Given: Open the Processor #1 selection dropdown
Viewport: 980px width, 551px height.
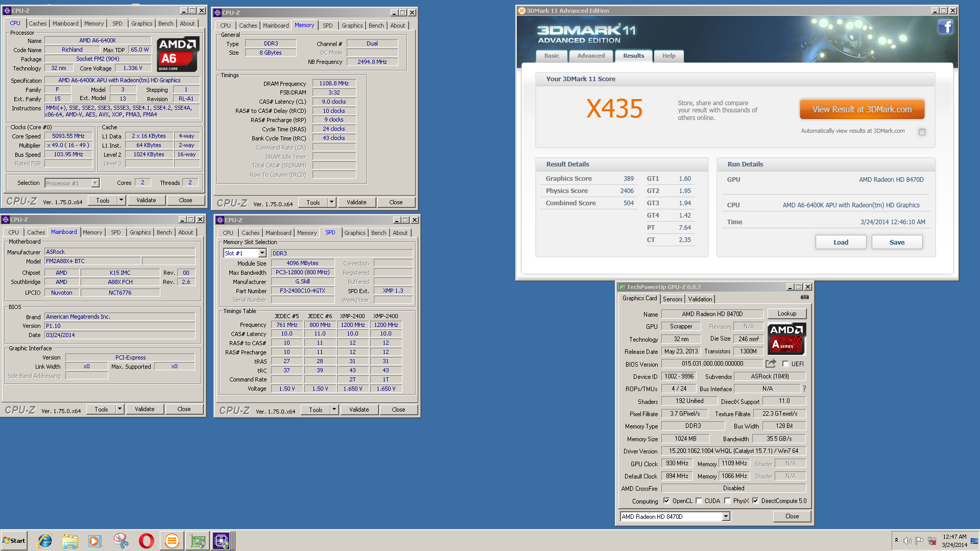Looking at the screenshot, I should 95,183.
